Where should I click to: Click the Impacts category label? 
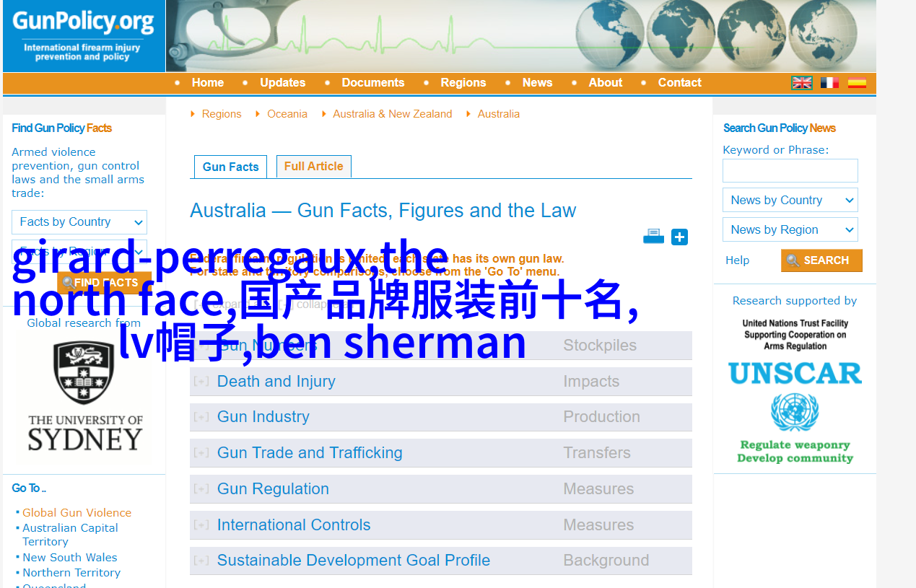(591, 382)
